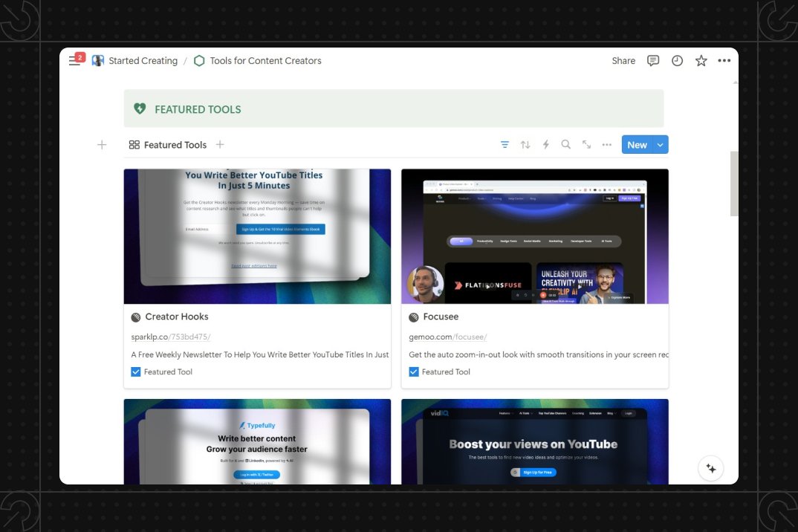The image size is (798, 532).
Task: Open the vidIQ card thumbnail
Action: tap(534, 441)
